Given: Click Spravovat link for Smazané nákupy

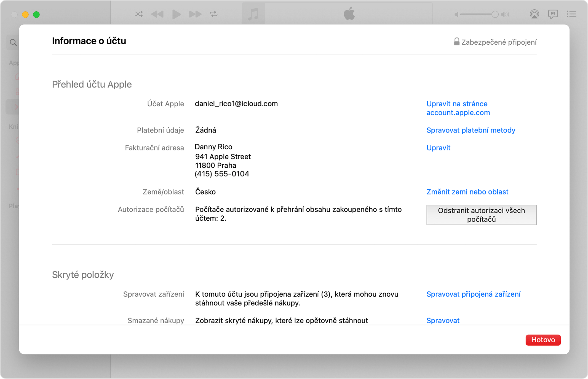Looking at the screenshot, I should click(x=443, y=321).
